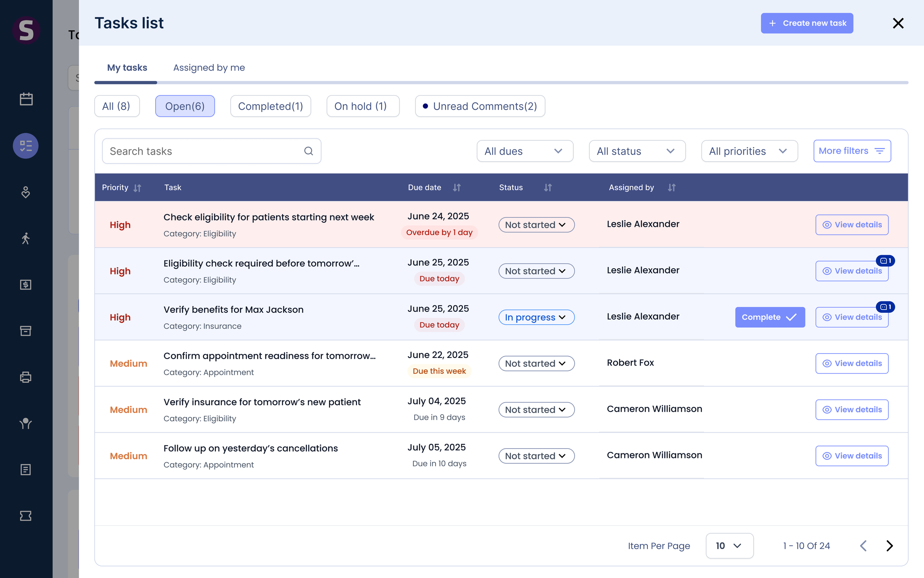Select the Completed(1) filter chip

271,106
